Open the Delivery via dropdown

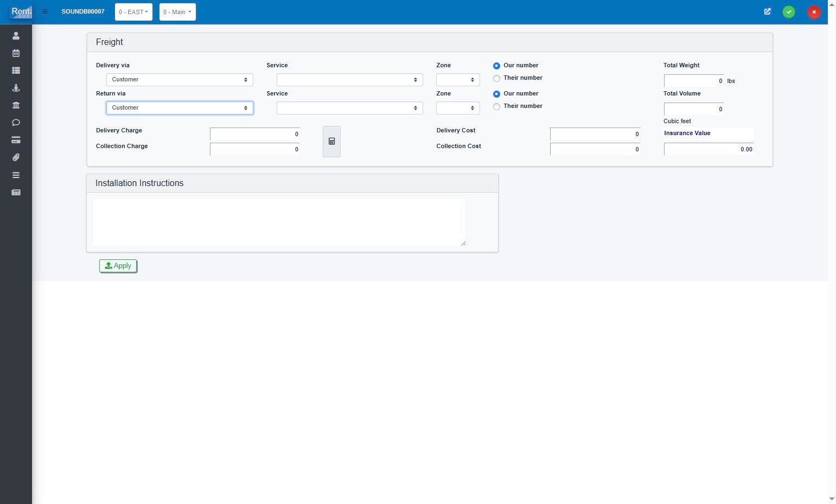click(x=180, y=80)
